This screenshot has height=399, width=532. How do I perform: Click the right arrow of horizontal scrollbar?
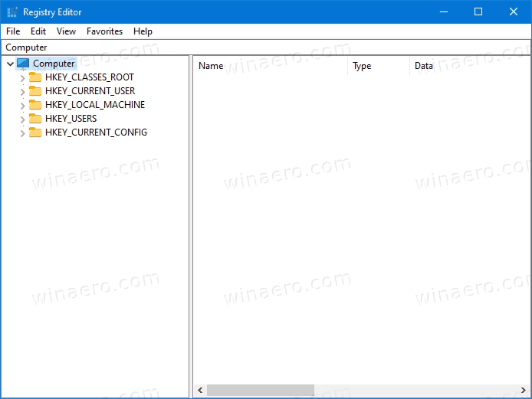[524, 390]
